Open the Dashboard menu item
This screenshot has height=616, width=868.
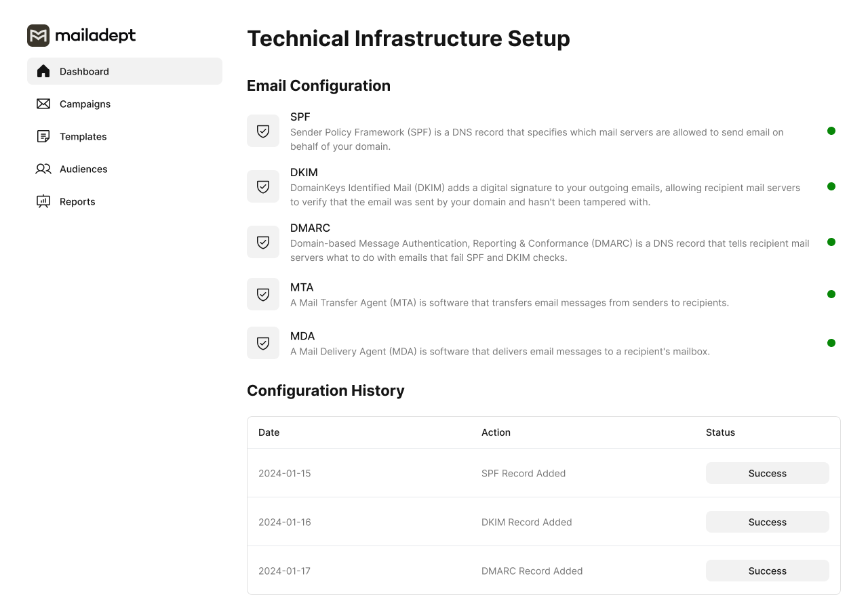(125, 71)
